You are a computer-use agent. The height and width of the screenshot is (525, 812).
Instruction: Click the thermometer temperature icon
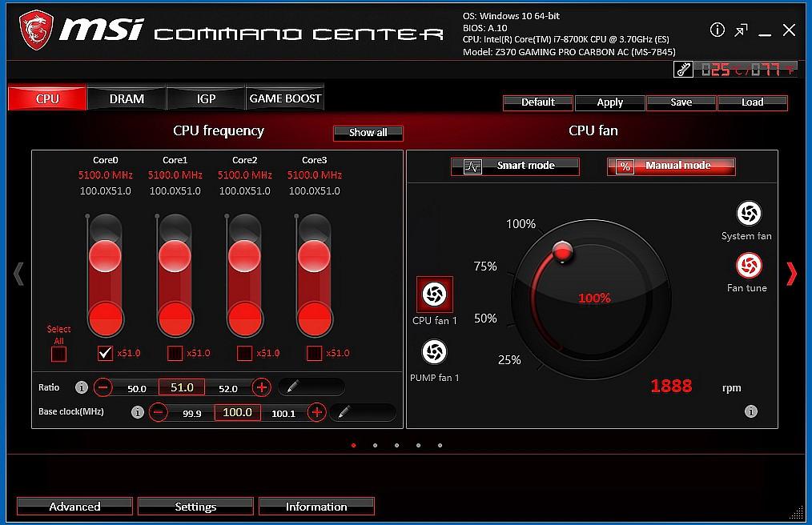click(683, 70)
